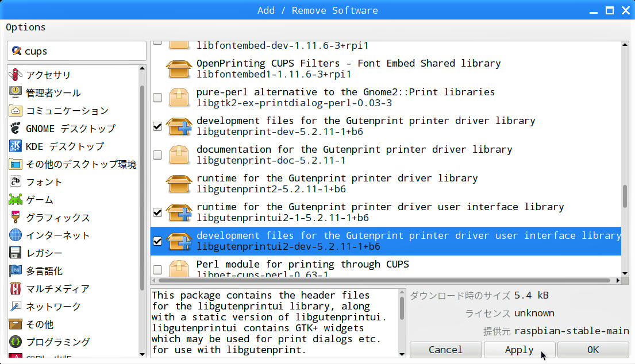Select the KDE デスクトップ icon
The width and height of the screenshot is (635, 364).
[16, 146]
